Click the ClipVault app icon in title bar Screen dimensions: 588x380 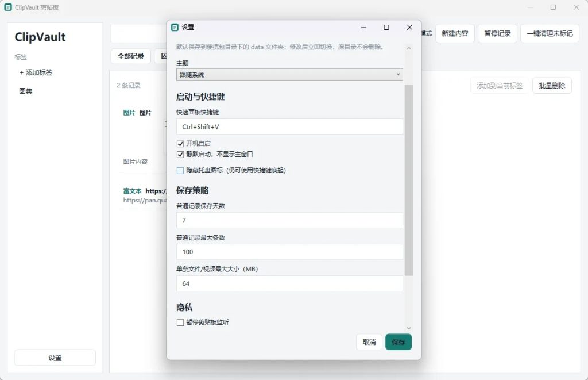tap(8, 7)
